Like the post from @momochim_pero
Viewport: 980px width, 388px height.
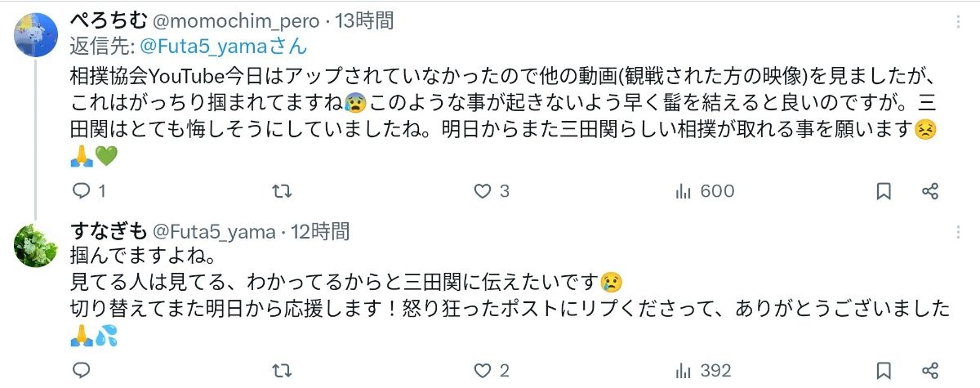pyautogui.click(x=483, y=191)
